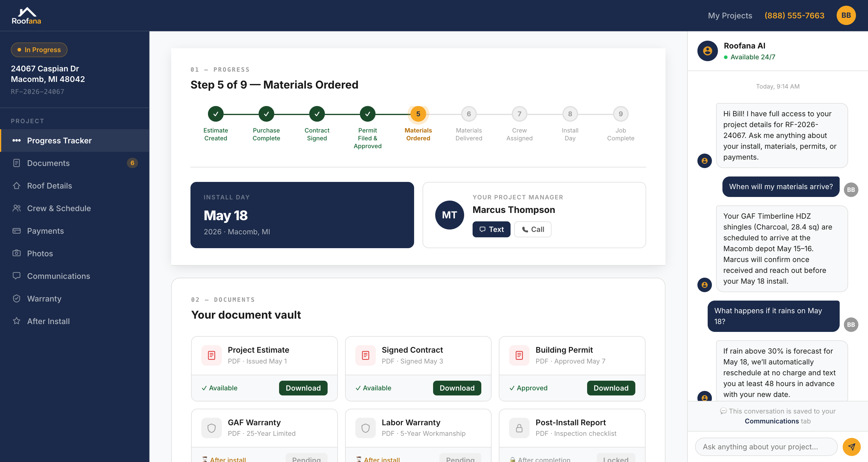The width and height of the screenshot is (868, 462).
Task: Click the Roofana AI header avatar
Action: click(x=707, y=51)
